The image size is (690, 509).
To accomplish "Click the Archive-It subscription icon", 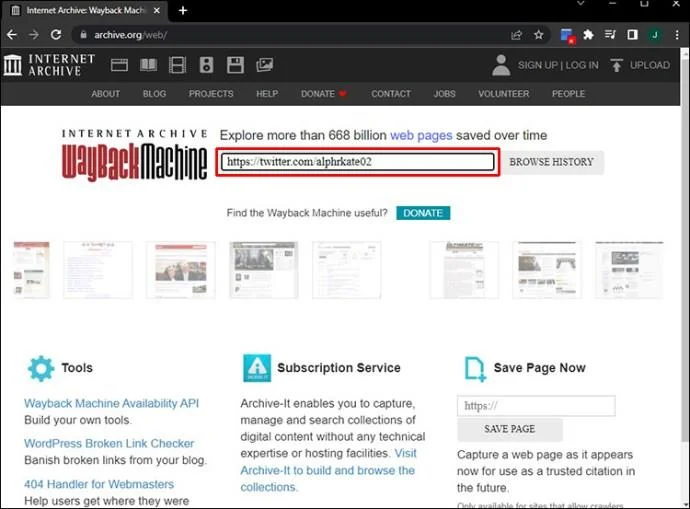I will (x=257, y=368).
